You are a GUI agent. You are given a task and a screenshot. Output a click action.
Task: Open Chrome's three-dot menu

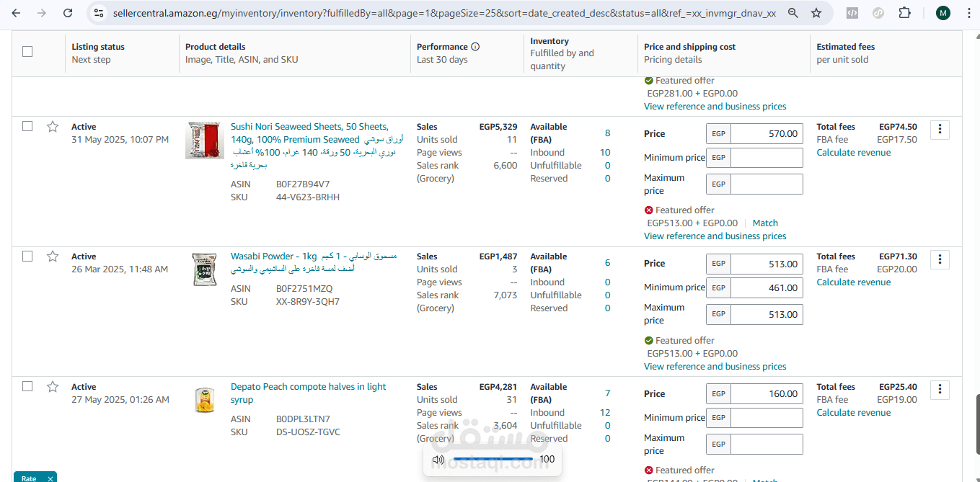[969, 13]
